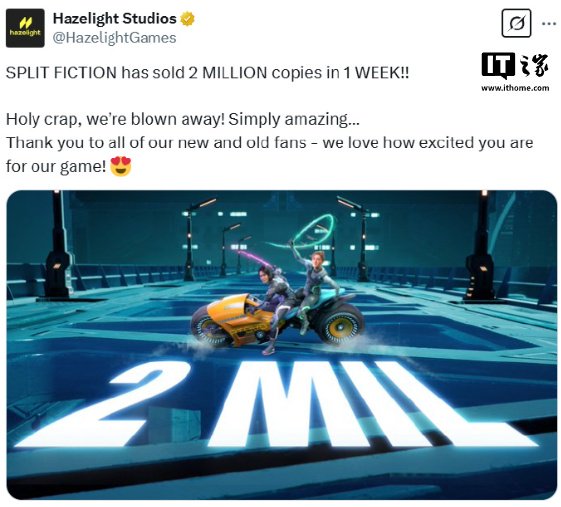Open the Hazelight Studios display name
Image resolution: width=561 pixels, height=507 pixels.
pos(114,19)
